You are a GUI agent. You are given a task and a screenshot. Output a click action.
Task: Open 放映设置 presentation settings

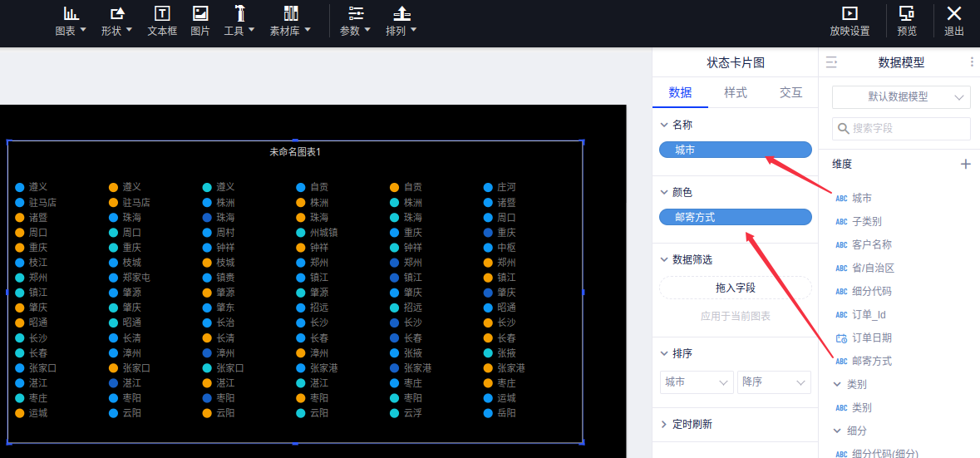(849, 14)
